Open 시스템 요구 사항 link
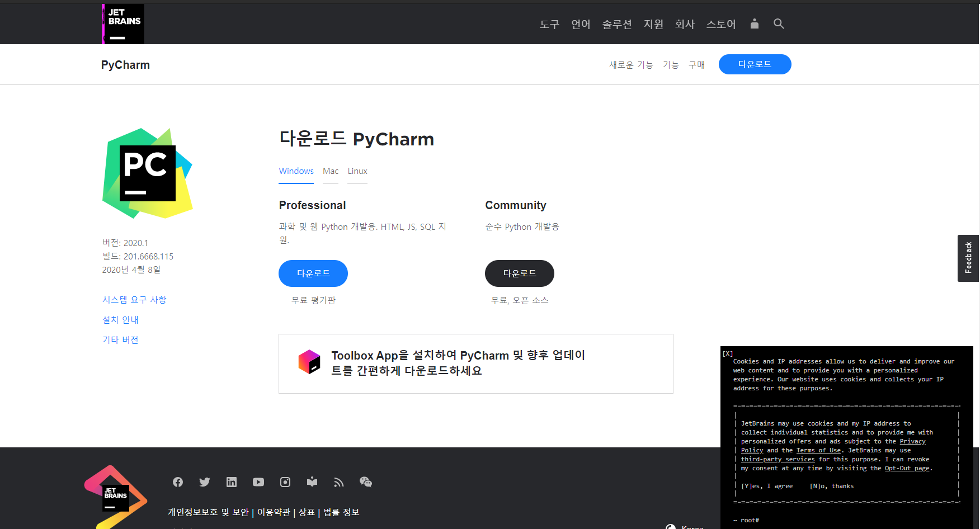 click(134, 300)
